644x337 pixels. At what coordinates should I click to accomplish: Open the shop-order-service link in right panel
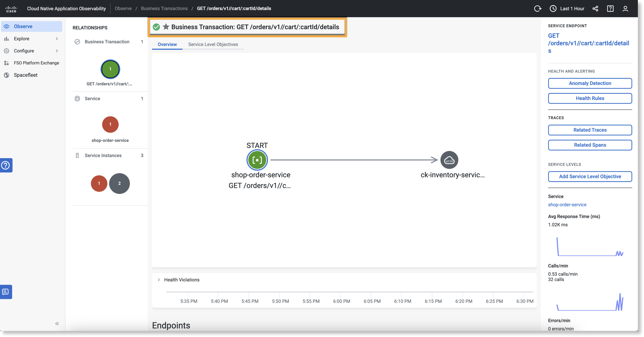pos(567,205)
